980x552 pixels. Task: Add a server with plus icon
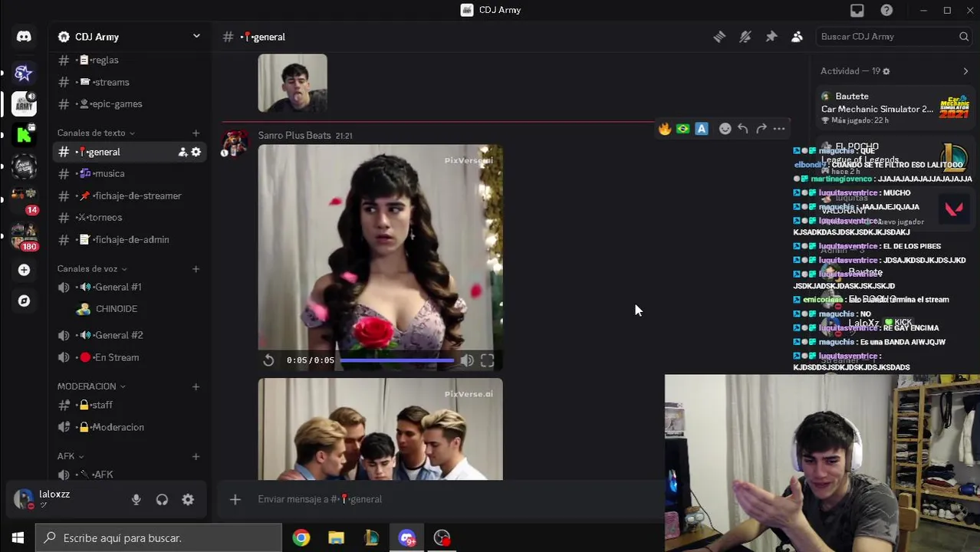tap(24, 270)
